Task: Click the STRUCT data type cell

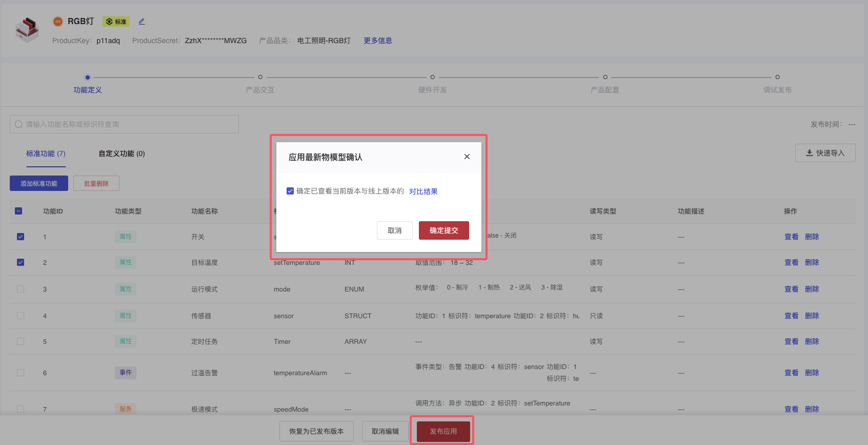Action: (358, 316)
